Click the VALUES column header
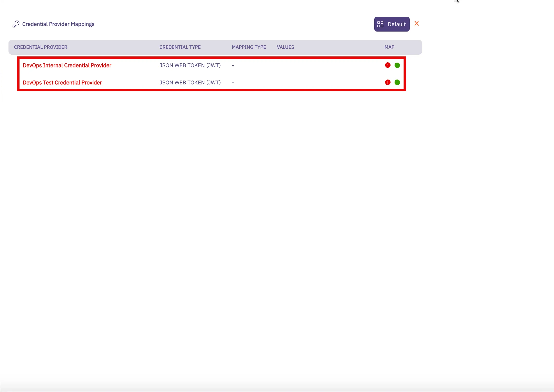Viewport: 554px width, 392px height. (285, 47)
